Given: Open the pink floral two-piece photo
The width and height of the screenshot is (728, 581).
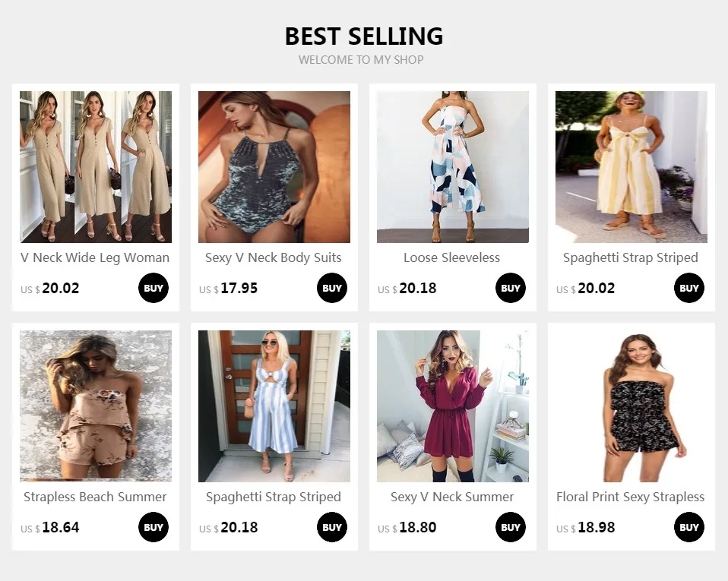Looking at the screenshot, I should coord(96,406).
